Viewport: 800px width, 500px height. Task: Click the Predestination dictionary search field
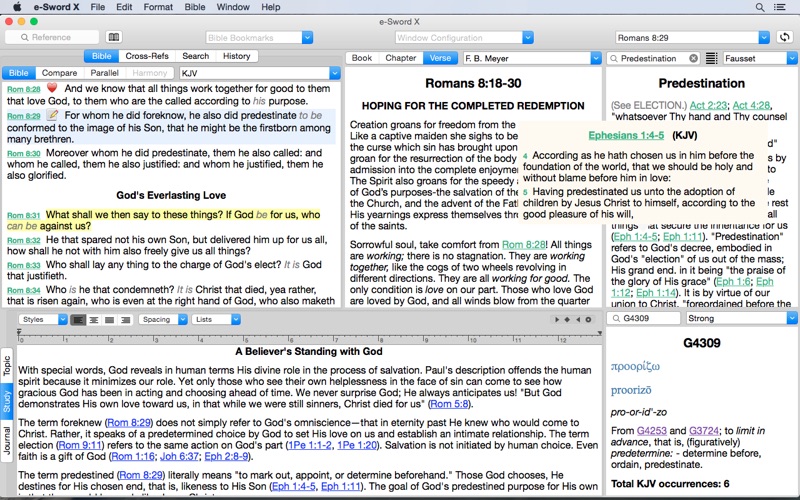pos(653,58)
